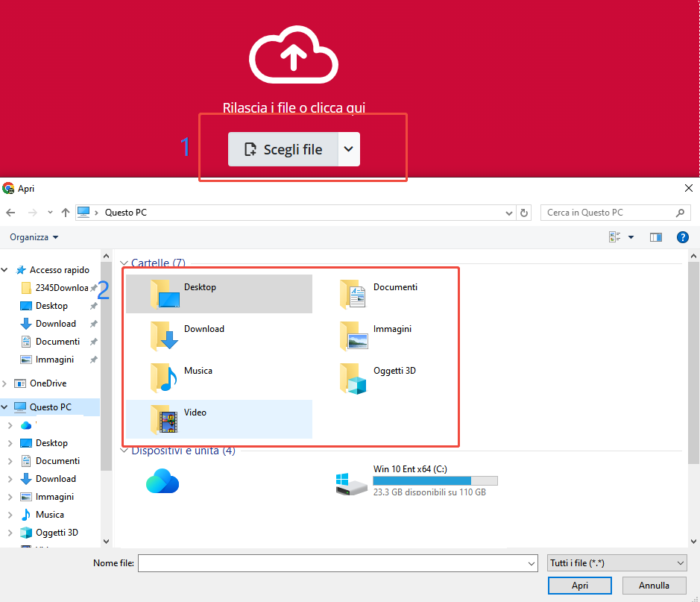700x602 pixels.
Task: Go up one folder level
Action: click(x=66, y=213)
